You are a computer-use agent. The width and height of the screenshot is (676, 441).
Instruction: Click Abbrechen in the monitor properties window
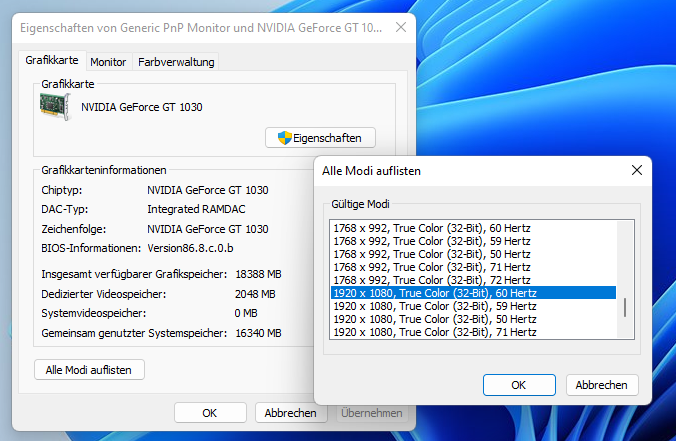coord(290,413)
